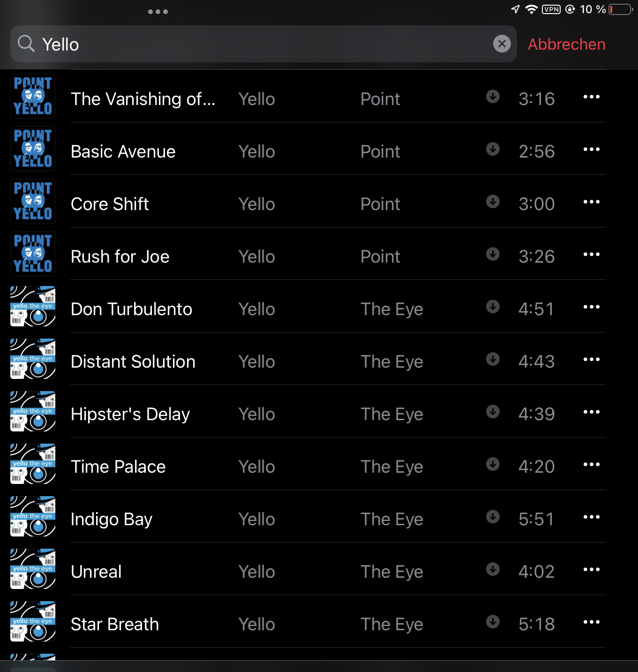Play the song Distant Solution

(133, 362)
